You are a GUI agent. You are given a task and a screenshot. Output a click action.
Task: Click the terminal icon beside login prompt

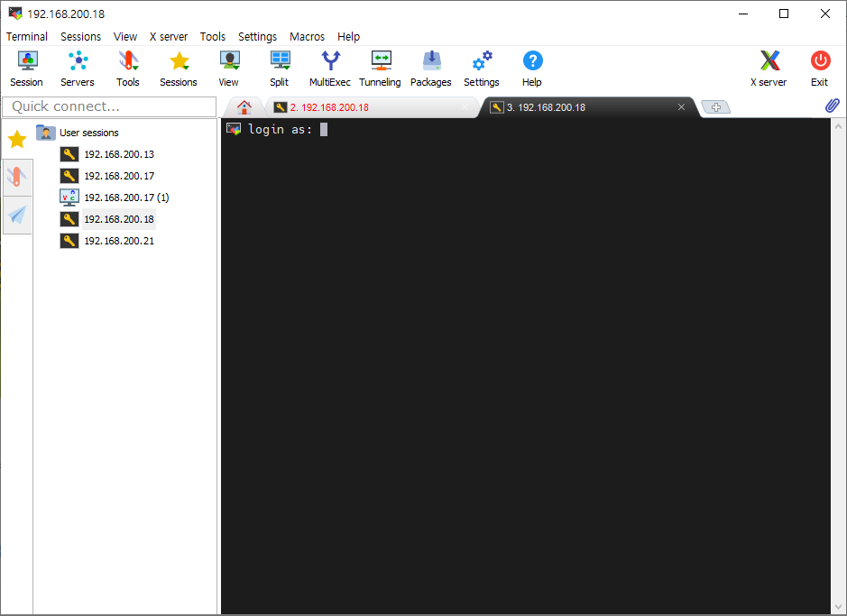pos(234,129)
